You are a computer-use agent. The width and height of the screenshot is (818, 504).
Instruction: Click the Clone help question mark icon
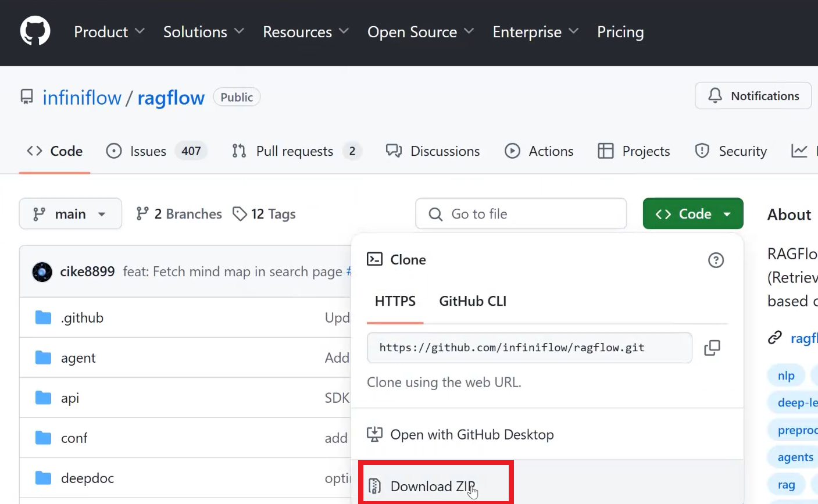point(716,260)
